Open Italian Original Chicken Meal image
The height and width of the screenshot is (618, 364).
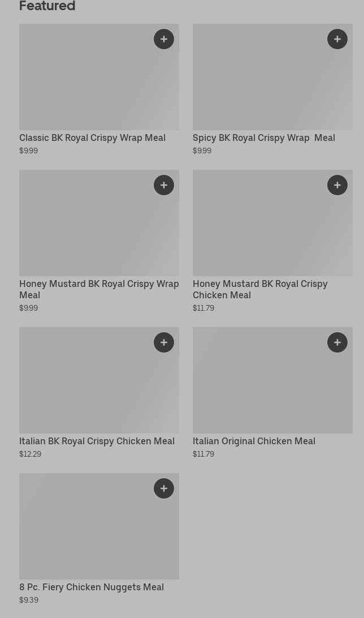272,380
